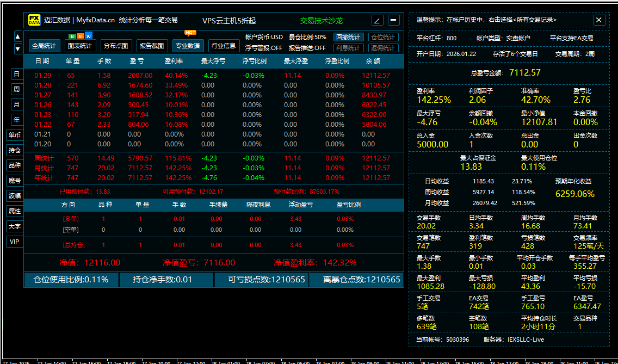Click 帐户货币:USD label
This screenshot has width=618, height=364.
coord(264,37)
